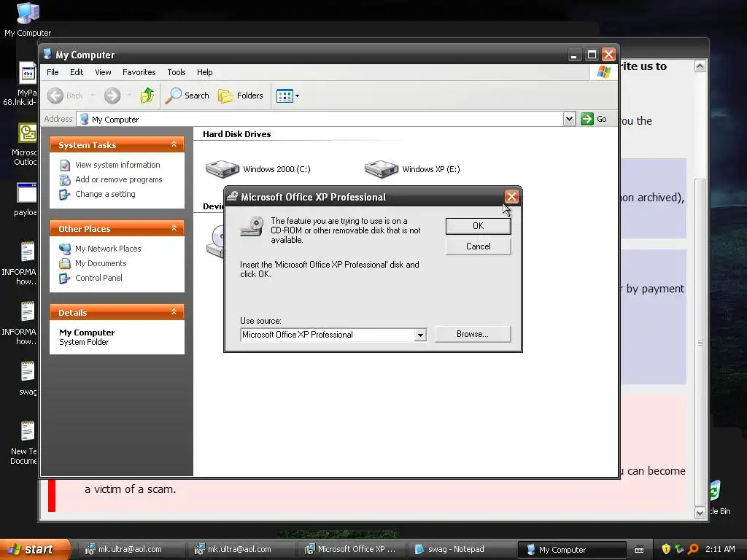The height and width of the screenshot is (560, 747).
Task: Open Control Panel link
Action: [x=98, y=278]
